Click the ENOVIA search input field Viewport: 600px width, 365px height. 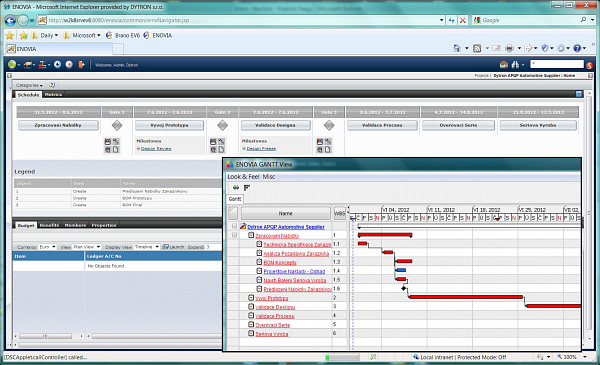click(557, 64)
